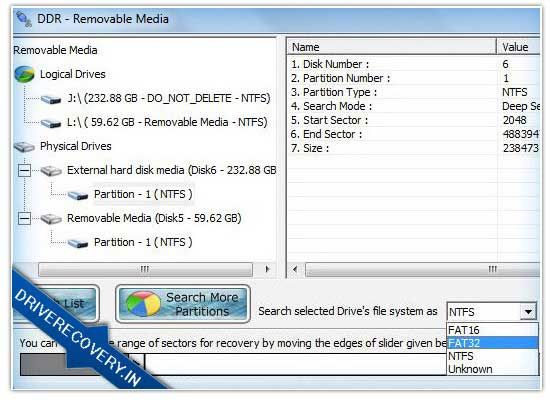Click the Physical Drives disk icon
550x400 pixels.
point(24,147)
